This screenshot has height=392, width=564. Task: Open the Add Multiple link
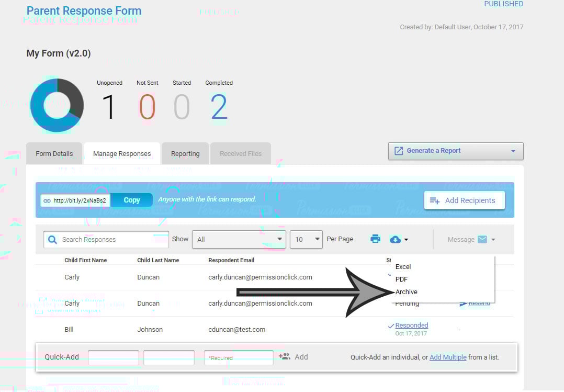[448, 357]
